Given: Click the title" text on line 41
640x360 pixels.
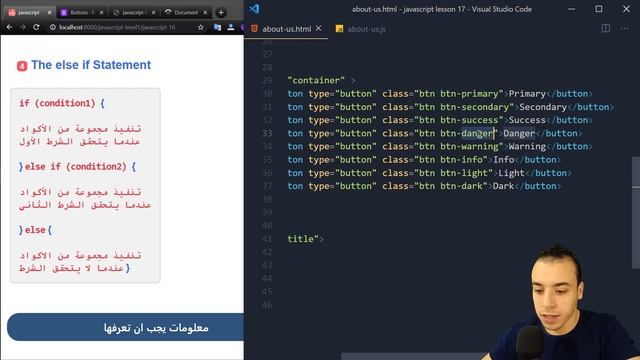Looking at the screenshot, I should (303, 239).
